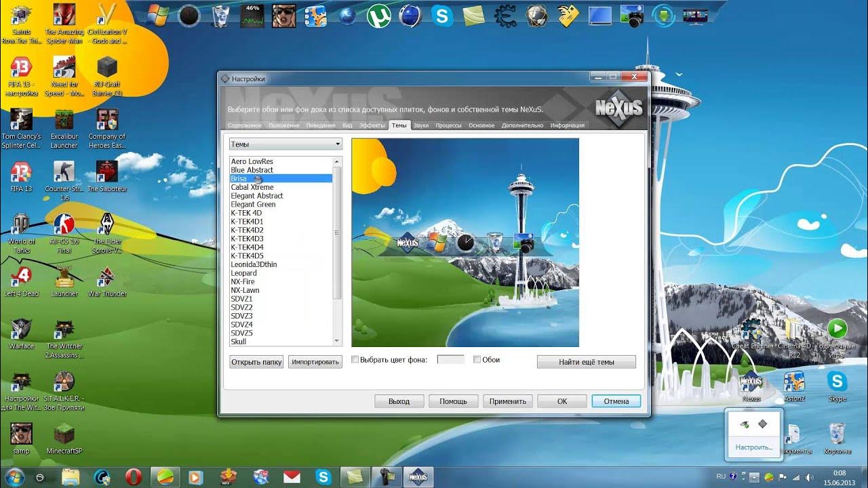Open Civilization V Gods and Kings shortcut
This screenshot has height=488, width=868.
pyautogui.click(x=107, y=24)
